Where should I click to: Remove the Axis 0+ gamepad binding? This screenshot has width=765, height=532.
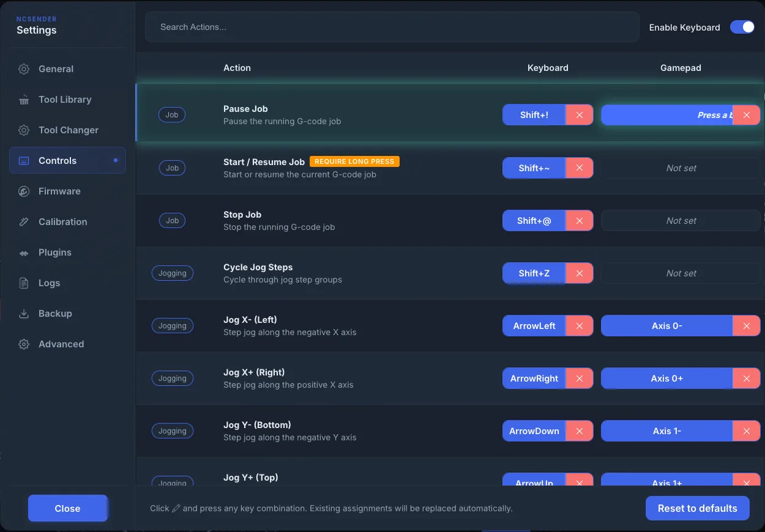[747, 379]
